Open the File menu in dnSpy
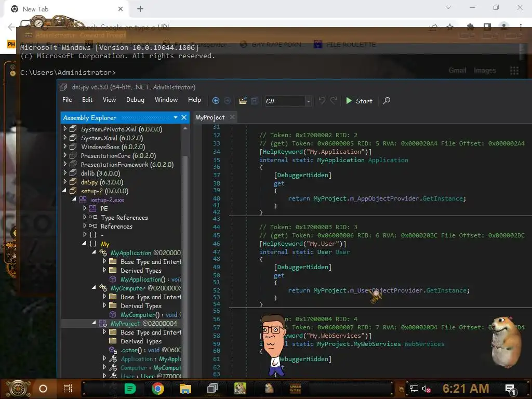The image size is (532, 399). (67, 100)
